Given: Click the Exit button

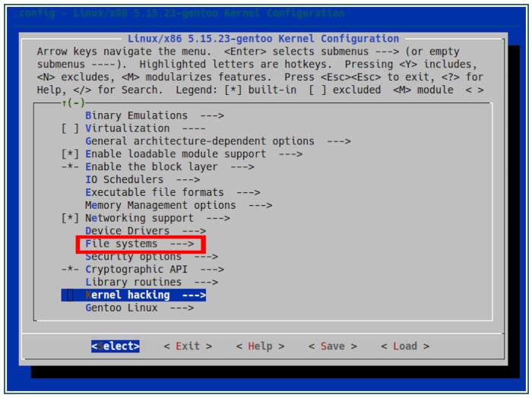Looking at the screenshot, I should (x=188, y=346).
